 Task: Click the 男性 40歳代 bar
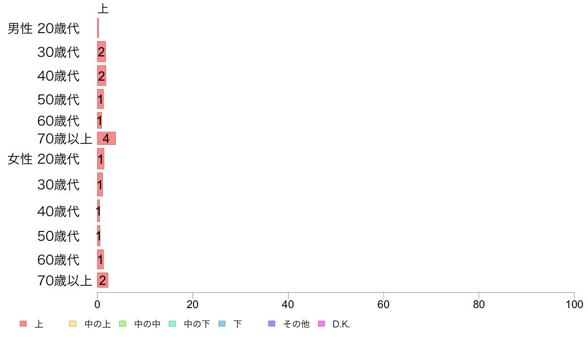tap(101, 76)
